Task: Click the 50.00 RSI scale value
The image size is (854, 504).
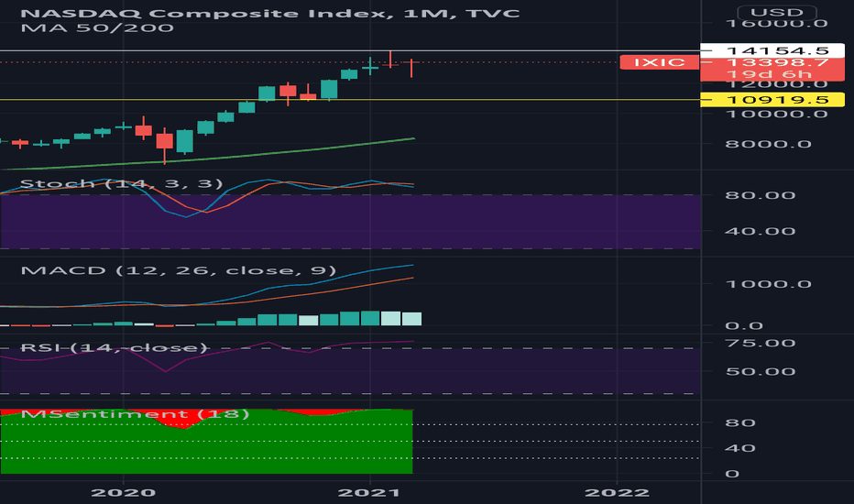Action: pos(761,372)
